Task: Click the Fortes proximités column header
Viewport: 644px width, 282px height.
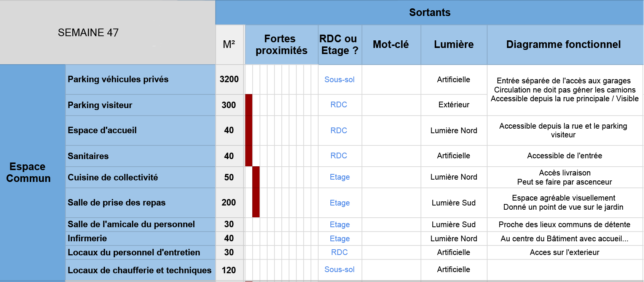Action: click(x=281, y=45)
